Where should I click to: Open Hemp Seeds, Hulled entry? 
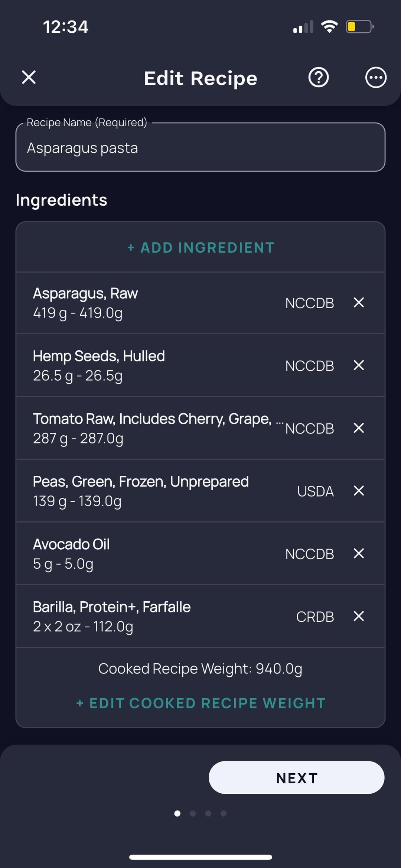[x=149, y=365]
